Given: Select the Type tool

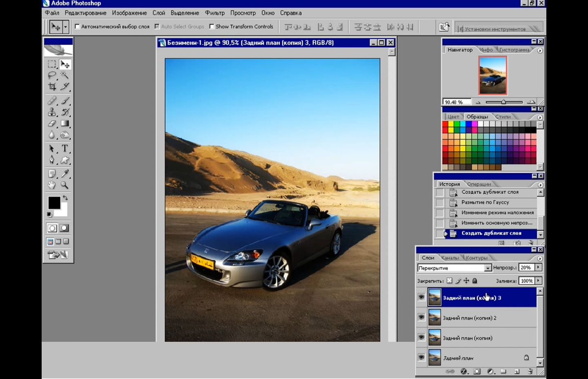Looking at the screenshot, I should [65, 148].
